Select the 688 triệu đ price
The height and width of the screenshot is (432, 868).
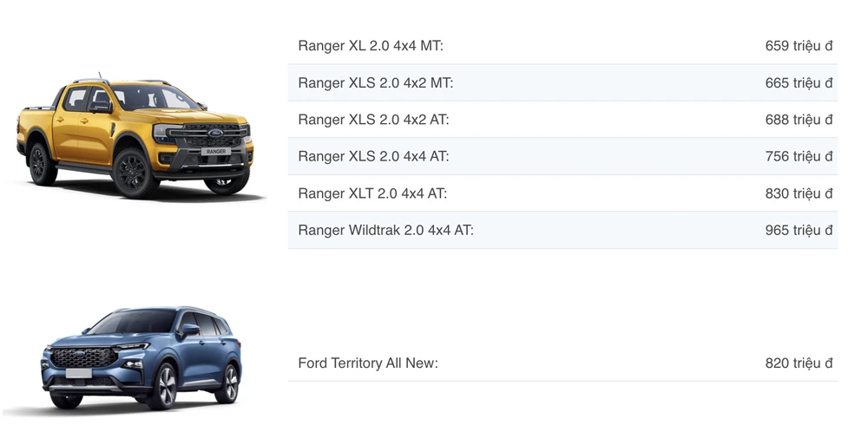(x=799, y=120)
